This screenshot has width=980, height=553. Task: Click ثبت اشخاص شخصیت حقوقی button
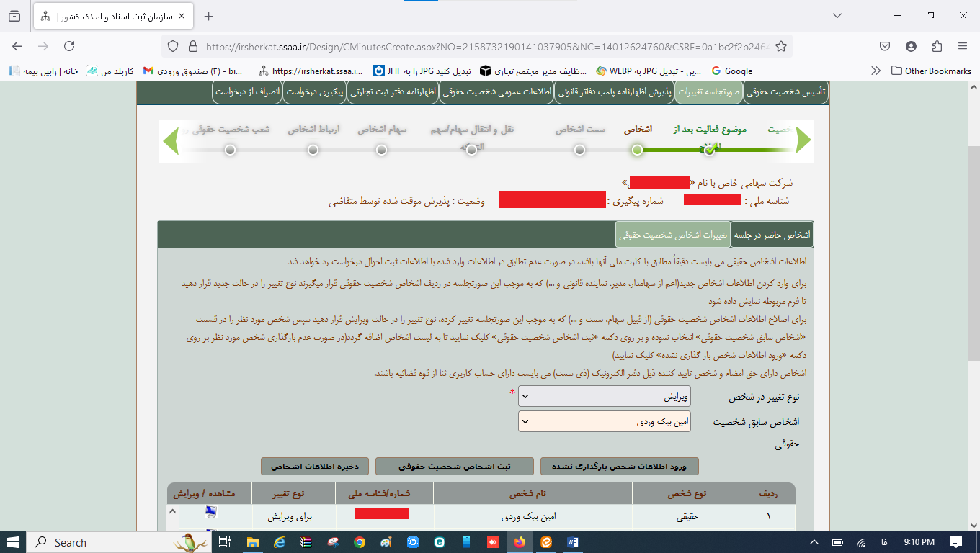click(455, 467)
